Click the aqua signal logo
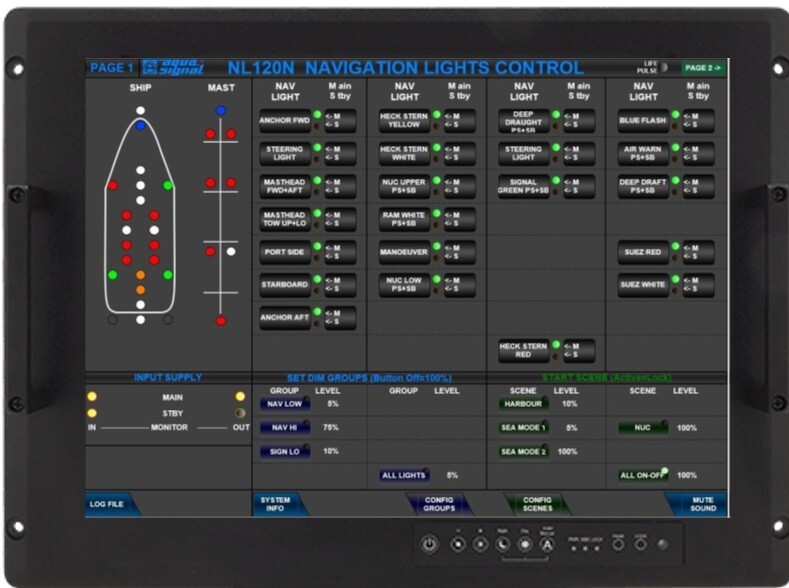The height and width of the screenshot is (588, 789). pos(173,67)
